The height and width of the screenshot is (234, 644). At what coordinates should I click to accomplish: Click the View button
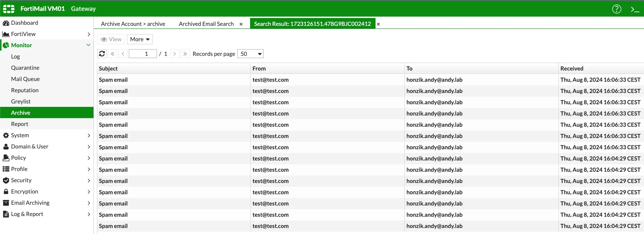click(111, 39)
